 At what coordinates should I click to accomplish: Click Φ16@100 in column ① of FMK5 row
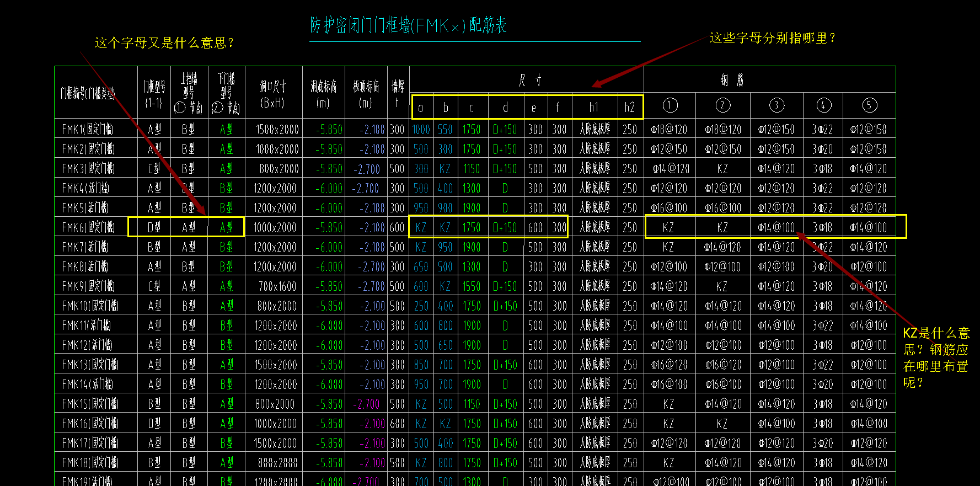pyautogui.click(x=669, y=208)
